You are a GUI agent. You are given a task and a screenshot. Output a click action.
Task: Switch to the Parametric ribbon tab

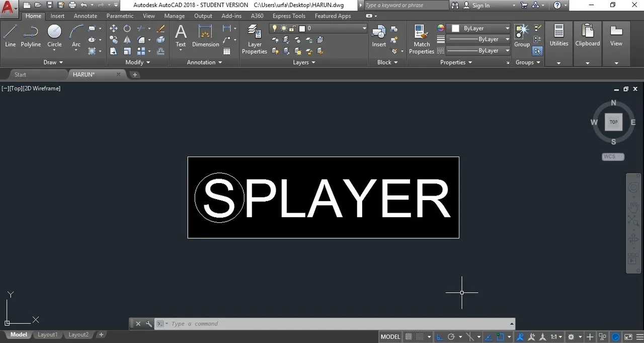point(120,16)
